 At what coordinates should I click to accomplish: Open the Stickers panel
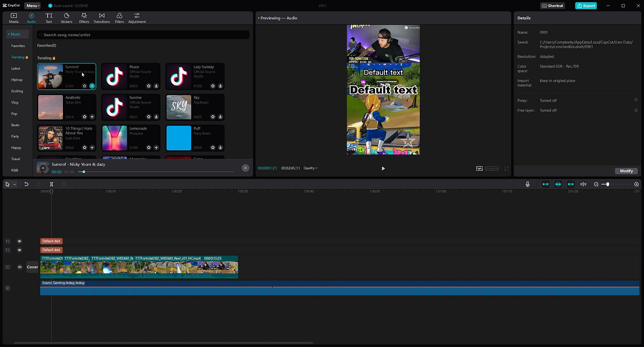(x=66, y=18)
